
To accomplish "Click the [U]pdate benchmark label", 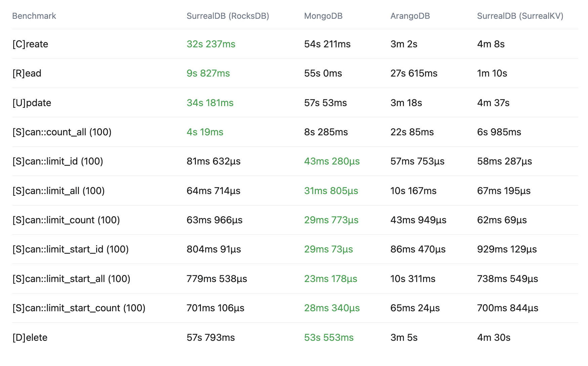I will (32, 103).
